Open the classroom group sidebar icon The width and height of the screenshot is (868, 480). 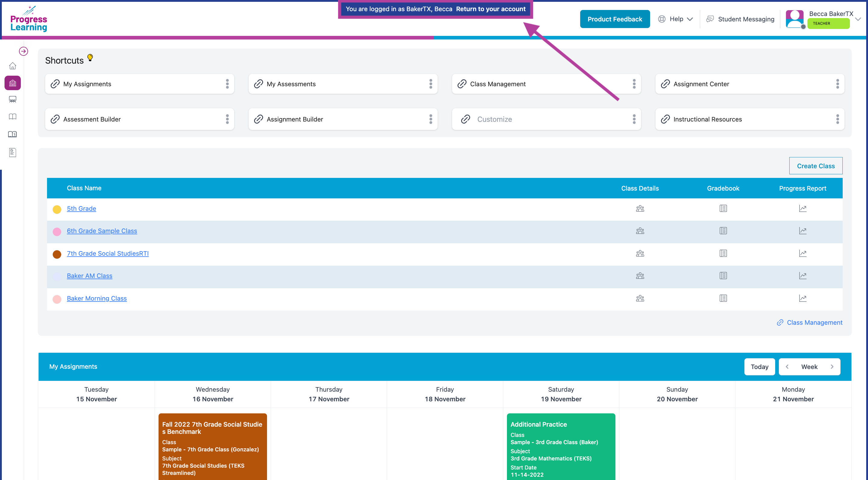click(x=12, y=99)
